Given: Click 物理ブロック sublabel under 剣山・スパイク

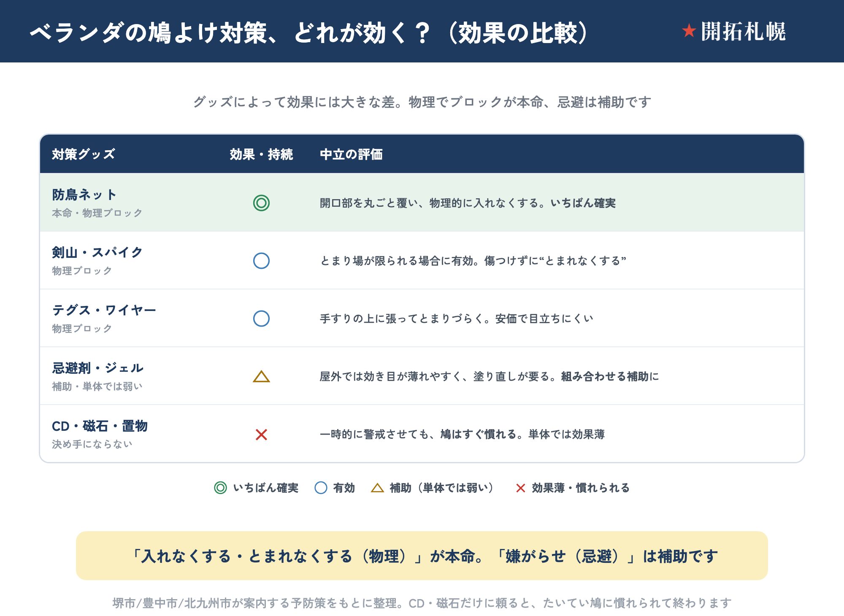Looking at the screenshot, I should pyautogui.click(x=82, y=271).
